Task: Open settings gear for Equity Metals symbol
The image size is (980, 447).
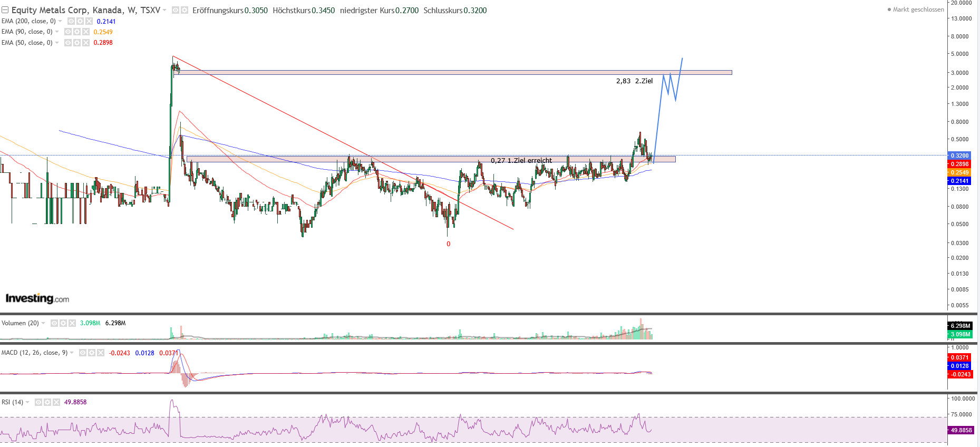Action: point(185,10)
